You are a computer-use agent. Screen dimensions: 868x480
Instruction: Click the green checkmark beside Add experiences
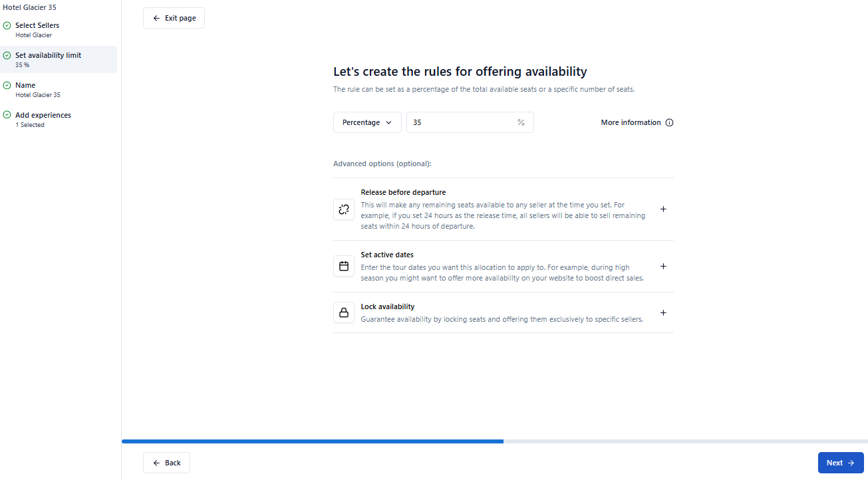[7, 115]
